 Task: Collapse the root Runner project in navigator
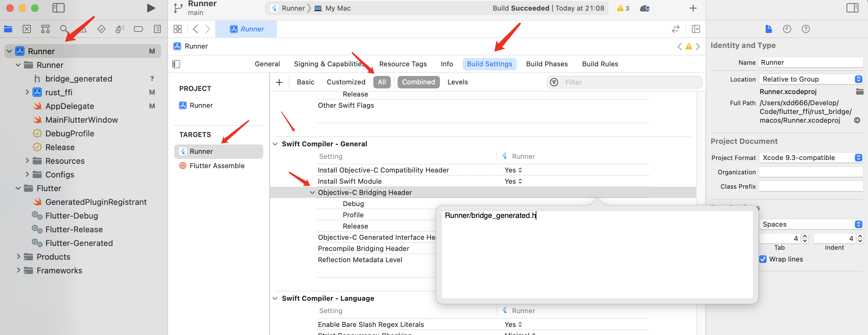pos(9,51)
